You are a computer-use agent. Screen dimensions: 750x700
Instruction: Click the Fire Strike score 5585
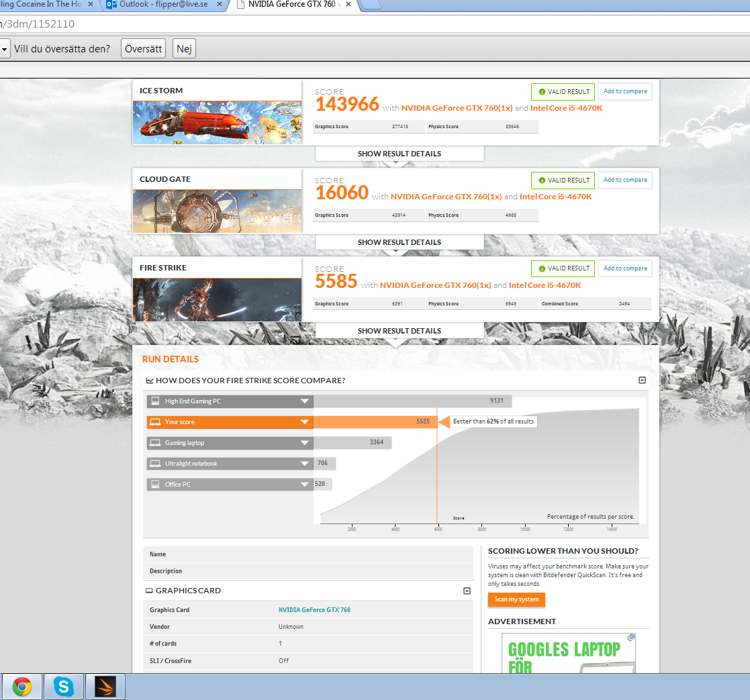[336, 281]
